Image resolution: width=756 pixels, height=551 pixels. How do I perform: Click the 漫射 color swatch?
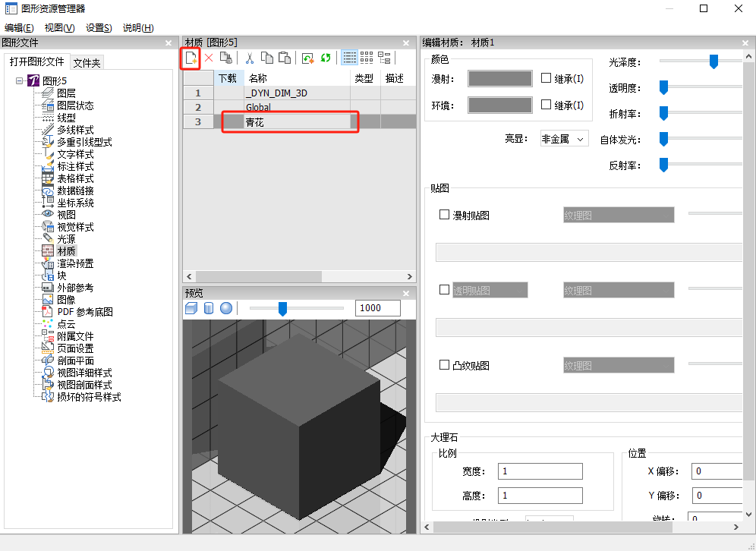(x=500, y=79)
